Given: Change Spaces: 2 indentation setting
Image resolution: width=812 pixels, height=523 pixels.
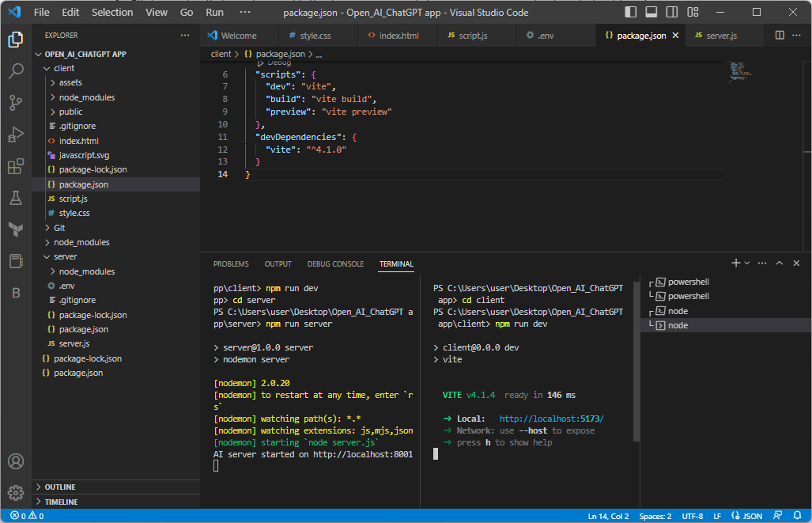Looking at the screenshot, I should pyautogui.click(x=655, y=516).
